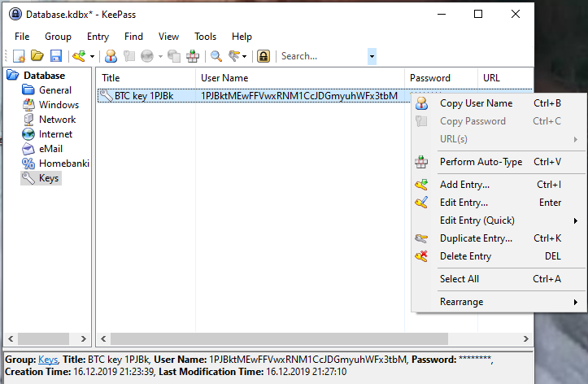The image size is (588, 384).
Task: Maximize the KeePass window
Action: click(x=478, y=15)
